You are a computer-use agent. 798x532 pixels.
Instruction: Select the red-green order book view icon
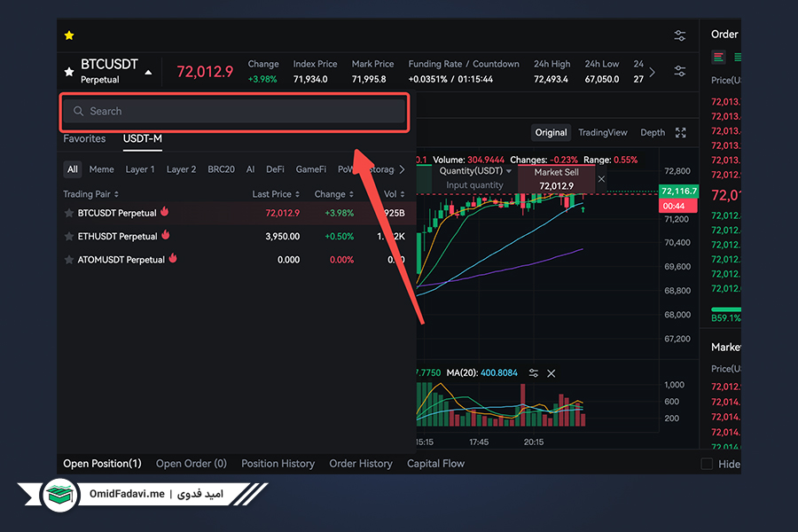tap(718, 58)
